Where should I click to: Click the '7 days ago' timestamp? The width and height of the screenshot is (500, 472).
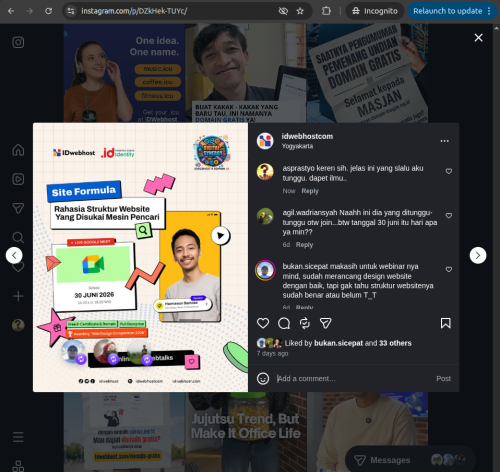pos(272,353)
